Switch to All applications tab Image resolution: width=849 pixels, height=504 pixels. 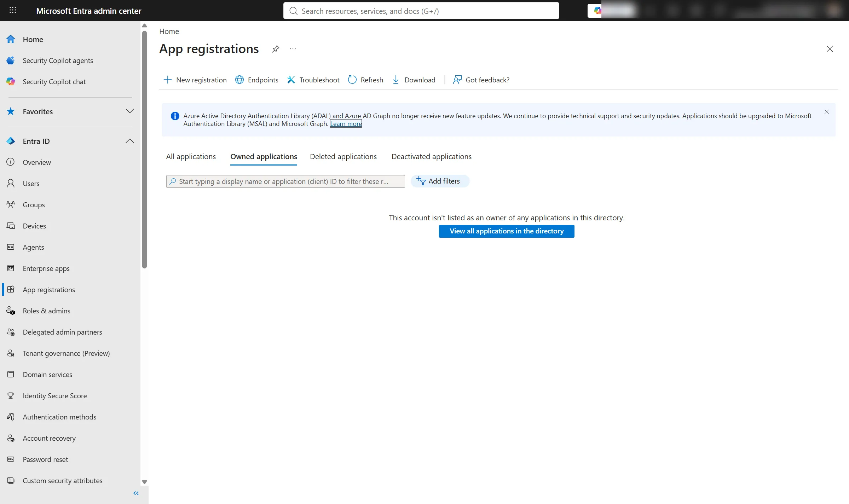191,157
